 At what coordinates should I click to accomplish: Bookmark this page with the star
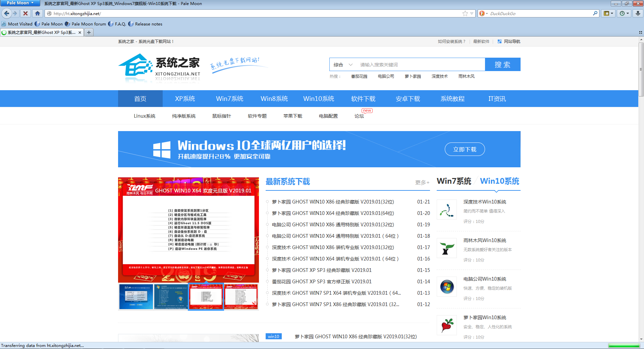pyautogui.click(x=465, y=13)
